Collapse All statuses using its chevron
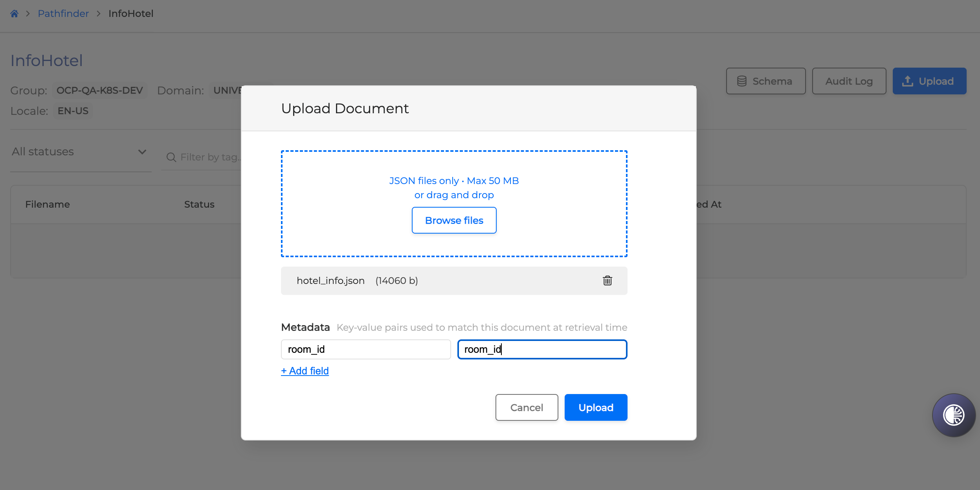Viewport: 980px width, 490px height. (142, 152)
